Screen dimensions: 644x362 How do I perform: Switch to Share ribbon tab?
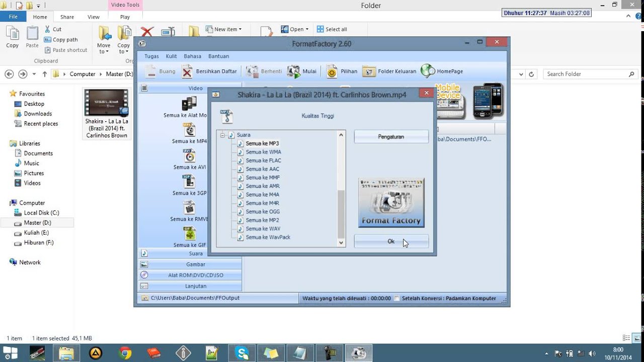pos(67,17)
